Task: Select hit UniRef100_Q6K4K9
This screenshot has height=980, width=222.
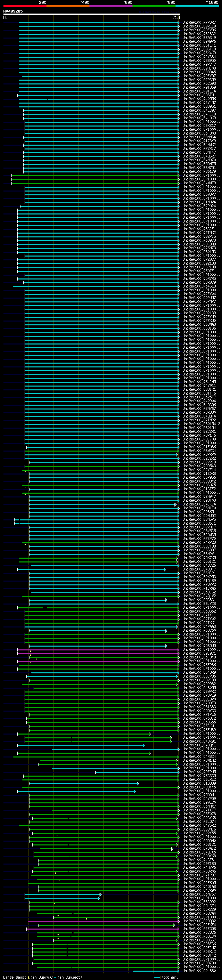Action: click(199, 53)
